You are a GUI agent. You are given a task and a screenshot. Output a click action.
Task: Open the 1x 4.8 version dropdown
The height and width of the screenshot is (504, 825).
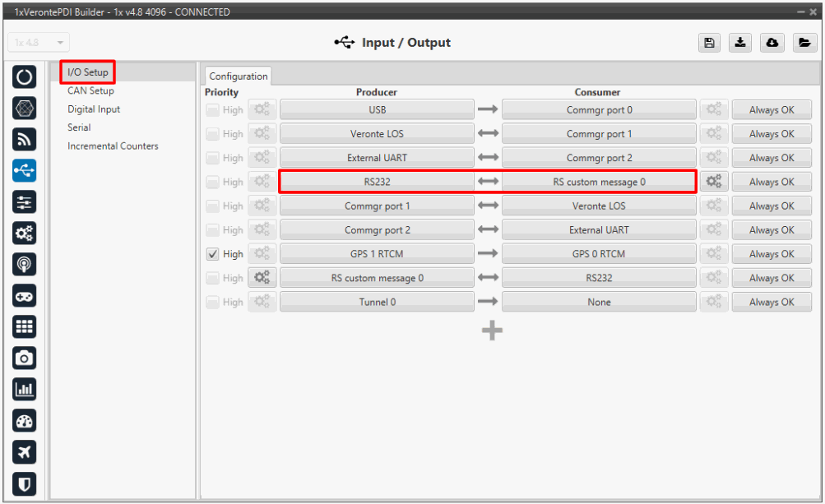coord(39,43)
